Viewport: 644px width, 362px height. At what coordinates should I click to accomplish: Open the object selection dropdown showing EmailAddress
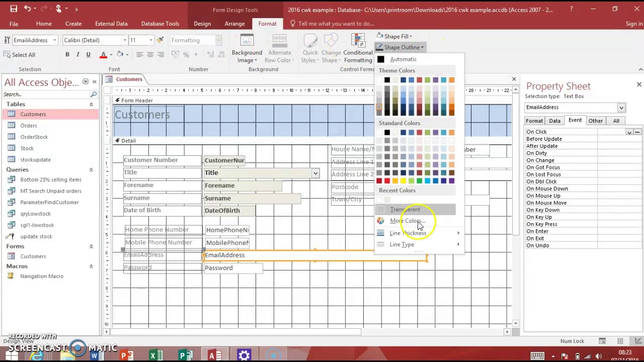(x=54, y=40)
